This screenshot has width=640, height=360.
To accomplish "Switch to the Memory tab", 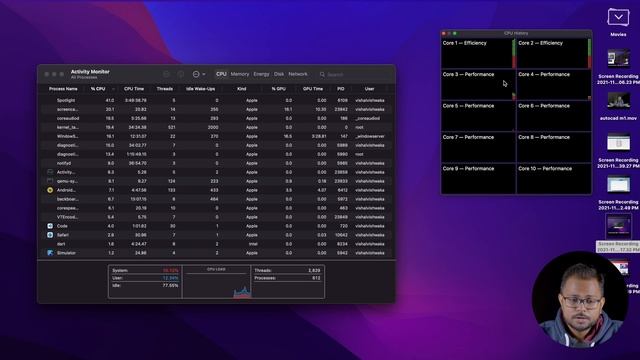I will (240, 74).
